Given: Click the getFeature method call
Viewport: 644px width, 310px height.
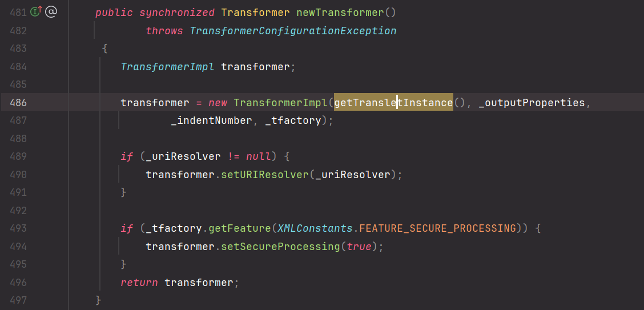Looking at the screenshot, I should pyautogui.click(x=240, y=228).
